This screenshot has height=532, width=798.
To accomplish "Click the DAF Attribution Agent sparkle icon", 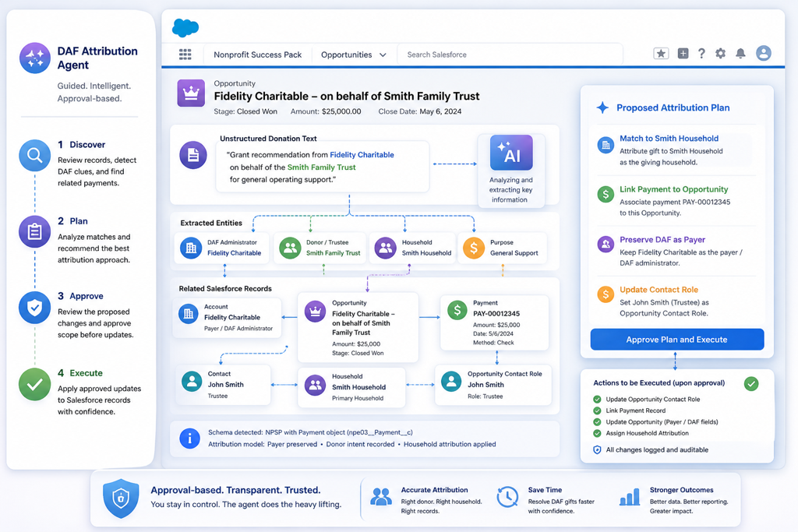I will tap(35, 58).
